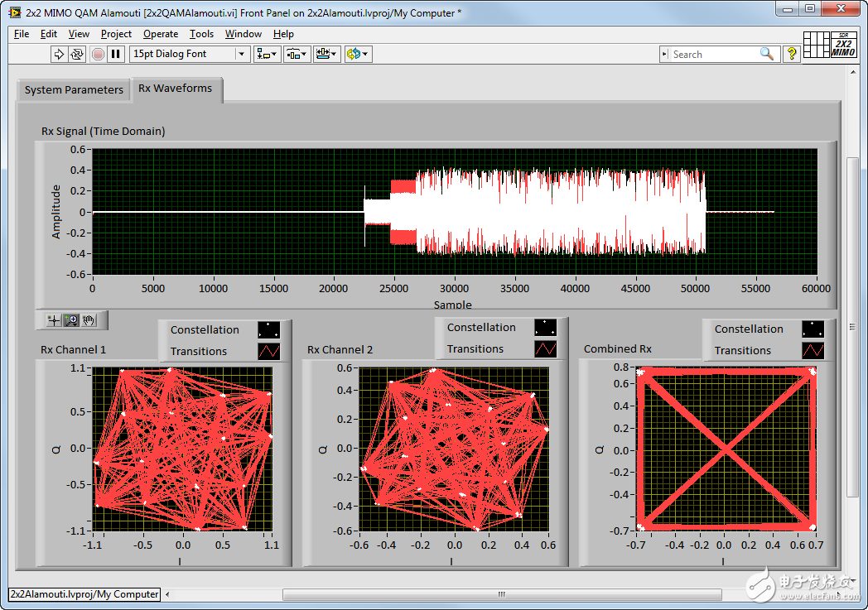Viewport: 868px width, 610px height.
Task: Click the Run Continuously button
Action: click(x=77, y=54)
